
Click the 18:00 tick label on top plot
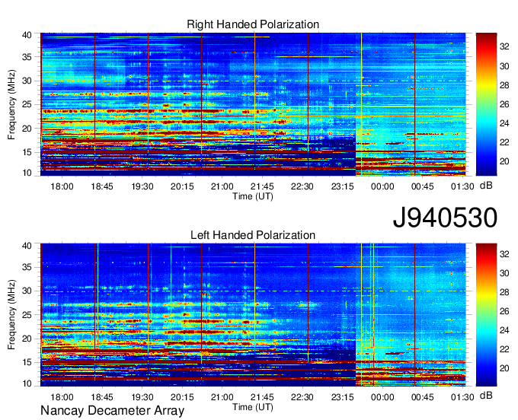click(x=62, y=186)
